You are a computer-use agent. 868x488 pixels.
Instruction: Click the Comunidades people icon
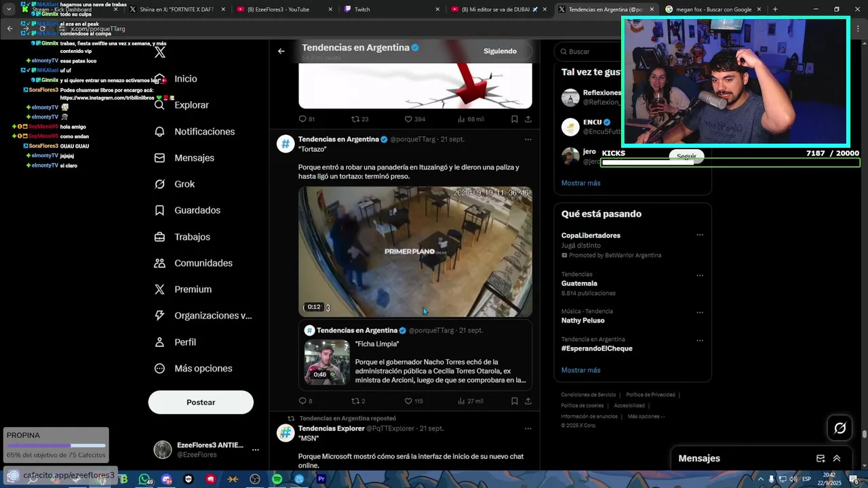click(159, 263)
